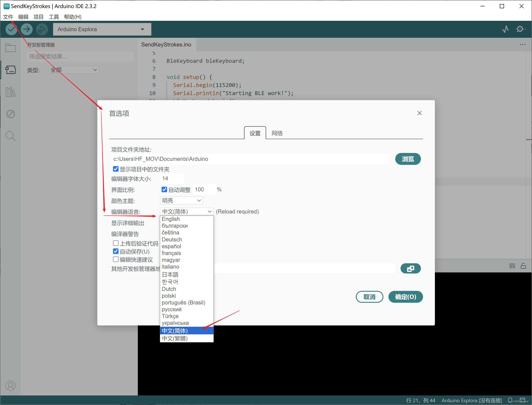Choose español from the language list
This screenshot has width=532, height=405.
coord(187,246)
